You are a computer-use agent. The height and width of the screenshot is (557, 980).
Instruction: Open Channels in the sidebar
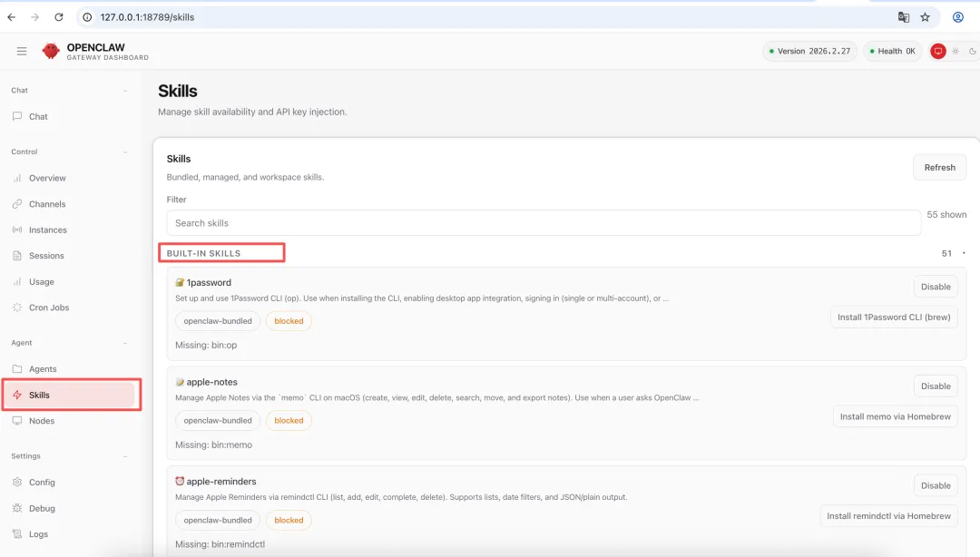coord(47,204)
